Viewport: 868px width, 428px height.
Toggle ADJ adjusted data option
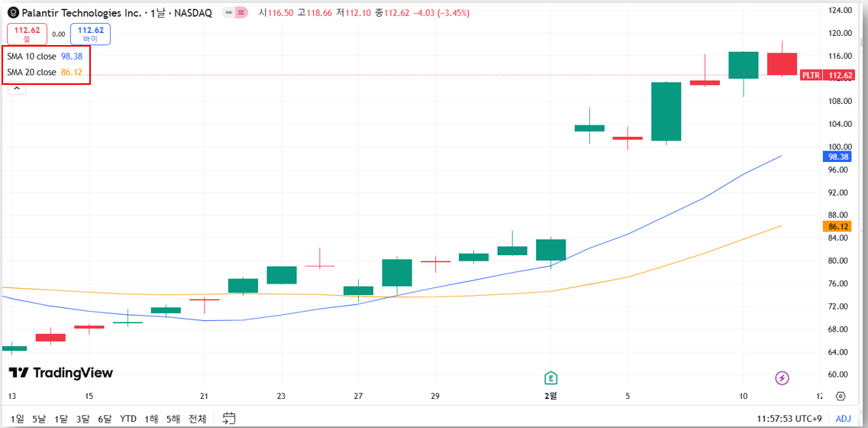[x=843, y=419]
